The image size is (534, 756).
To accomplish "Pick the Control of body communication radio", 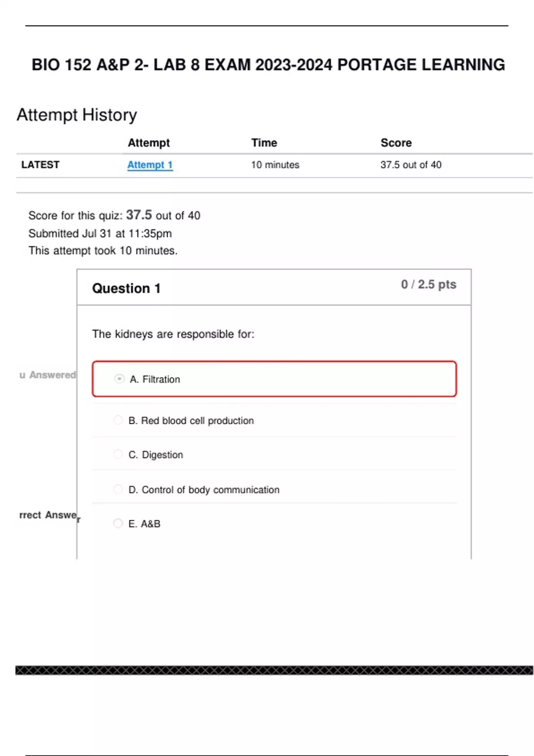I will pos(118,489).
